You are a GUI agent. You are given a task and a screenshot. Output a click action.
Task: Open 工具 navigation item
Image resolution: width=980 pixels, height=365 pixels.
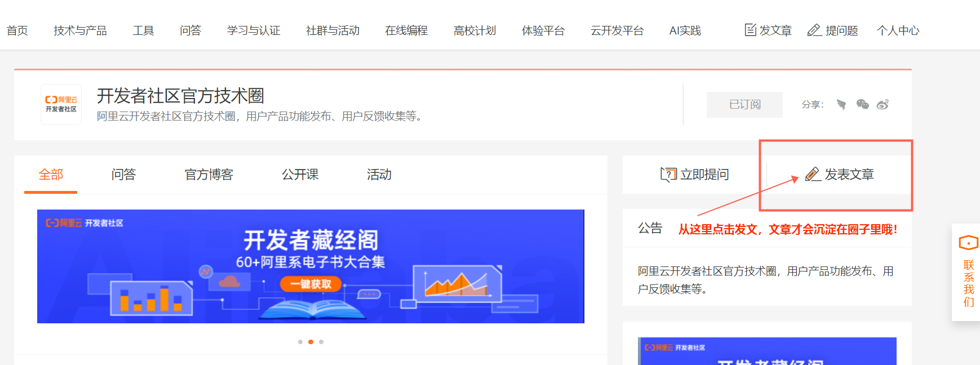pyautogui.click(x=143, y=30)
